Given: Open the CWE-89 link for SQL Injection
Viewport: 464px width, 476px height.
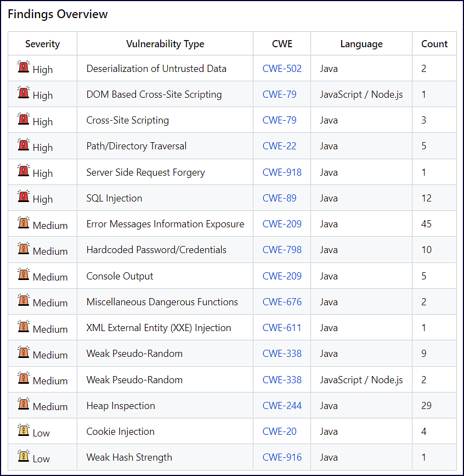Looking at the screenshot, I should (x=279, y=198).
